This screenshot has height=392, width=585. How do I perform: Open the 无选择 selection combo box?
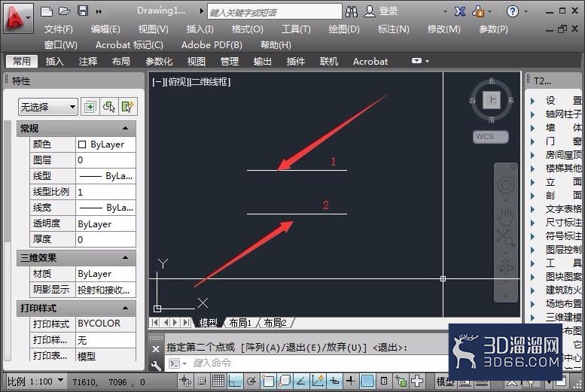[47, 107]
